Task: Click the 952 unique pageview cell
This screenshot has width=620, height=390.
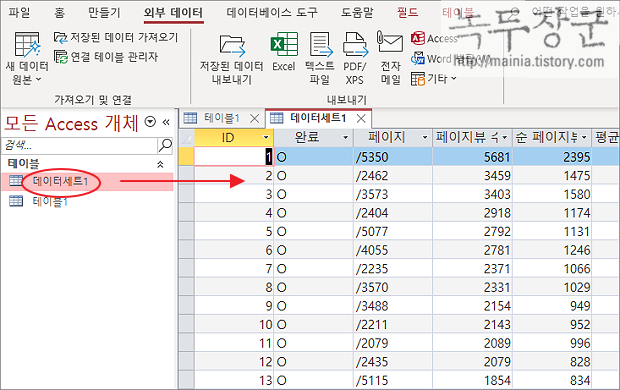Action: click(x=552, y=324)
